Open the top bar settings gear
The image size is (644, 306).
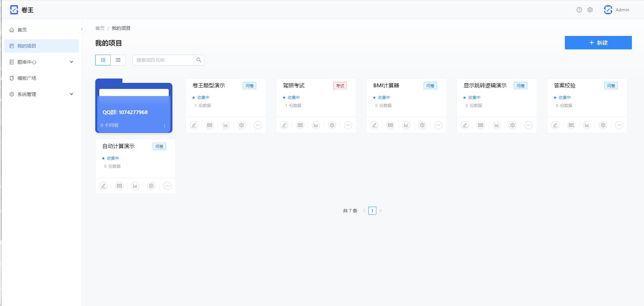(590, 10)
